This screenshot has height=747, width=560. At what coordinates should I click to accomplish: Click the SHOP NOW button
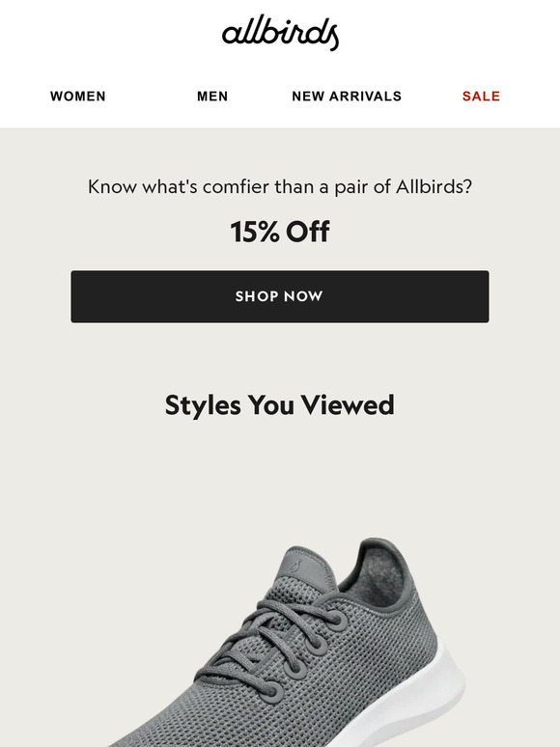(280, 296)
